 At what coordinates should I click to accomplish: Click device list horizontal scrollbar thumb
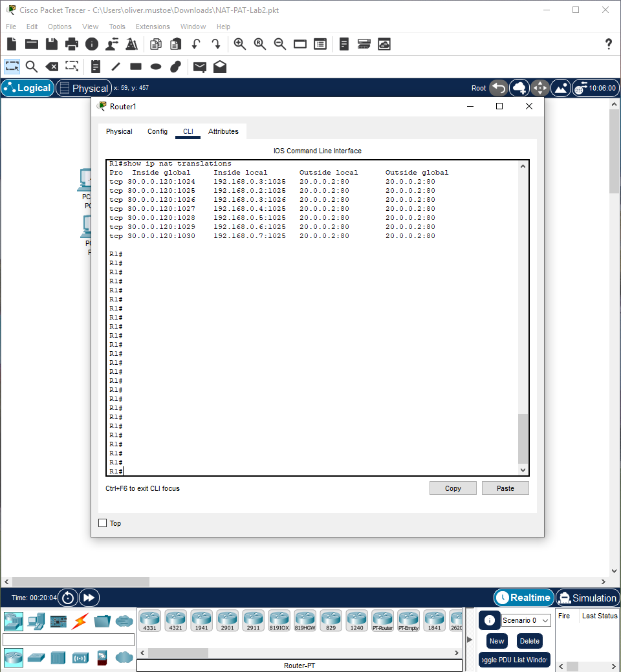click(178, 653)
